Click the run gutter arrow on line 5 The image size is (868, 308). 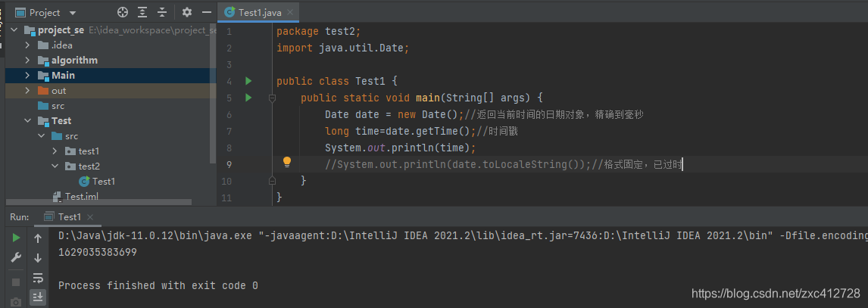[x=248, y=98]
